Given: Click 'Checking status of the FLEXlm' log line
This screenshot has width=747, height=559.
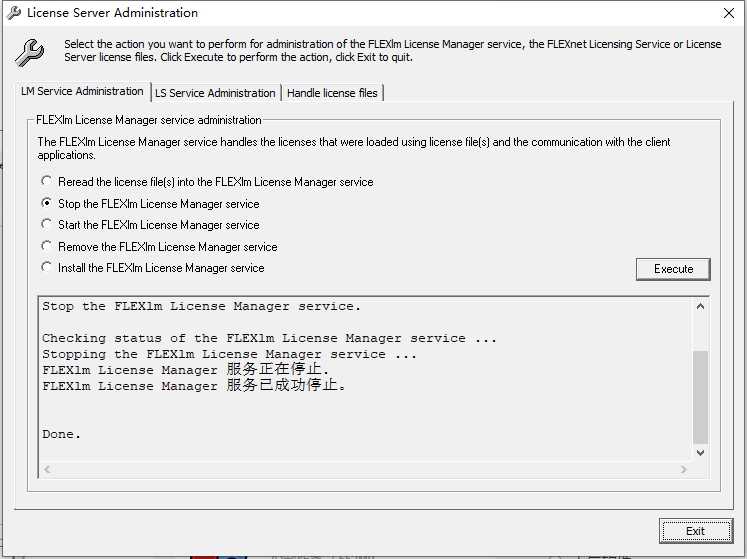Looking at the screenshot, I should [269, 338].
